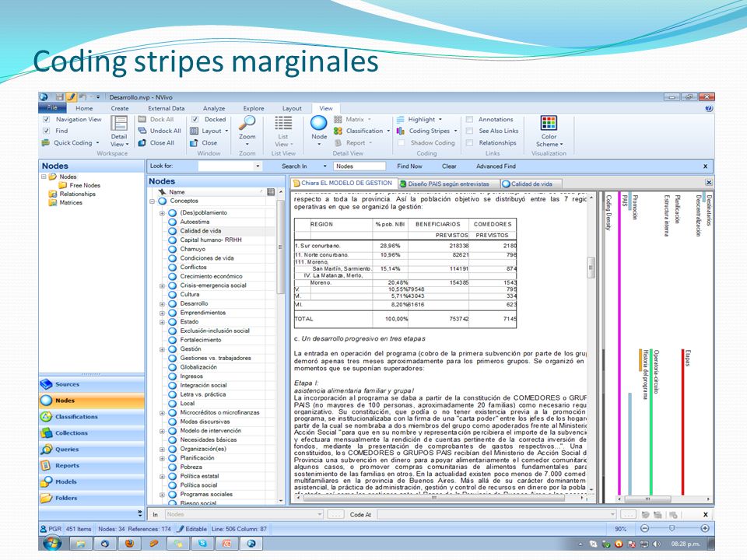Click Advanced Find
Screen dimensions: 747x560
[496, 166]
